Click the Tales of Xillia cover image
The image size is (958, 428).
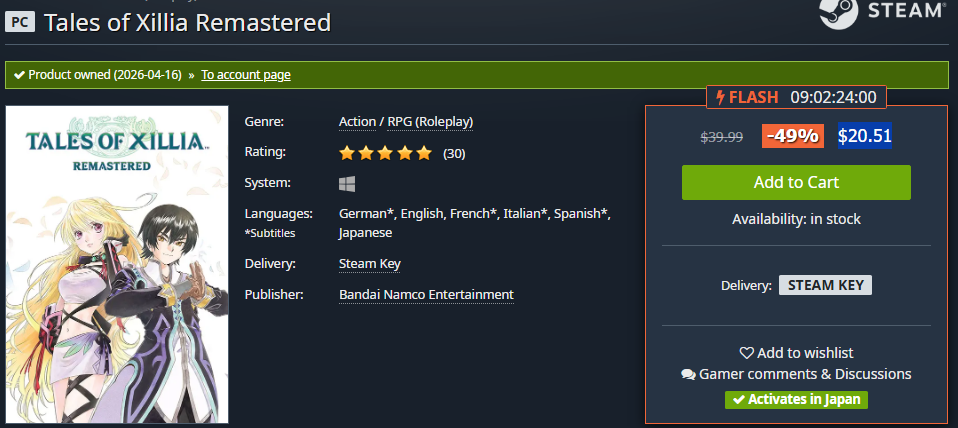click(x=117, y=264)
